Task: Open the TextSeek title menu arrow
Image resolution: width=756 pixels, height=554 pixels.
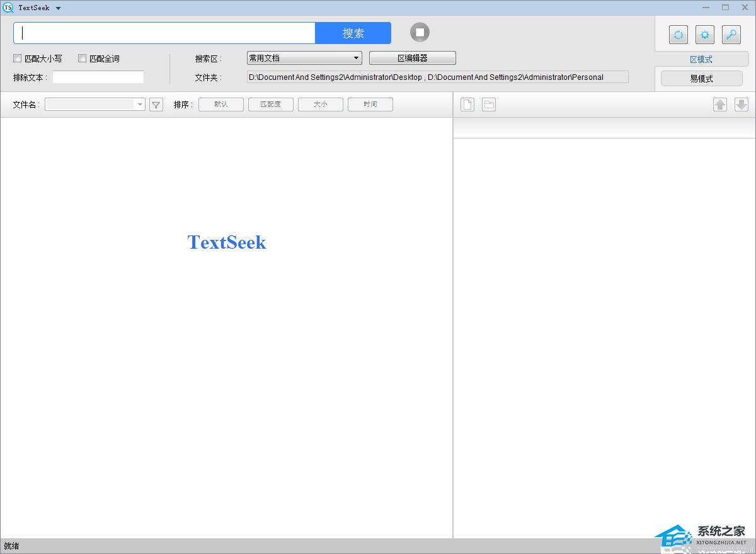Action: 58,8
